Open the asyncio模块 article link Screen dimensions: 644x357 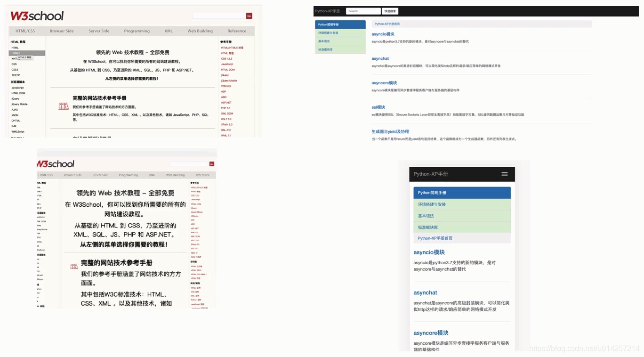point(383,33)
